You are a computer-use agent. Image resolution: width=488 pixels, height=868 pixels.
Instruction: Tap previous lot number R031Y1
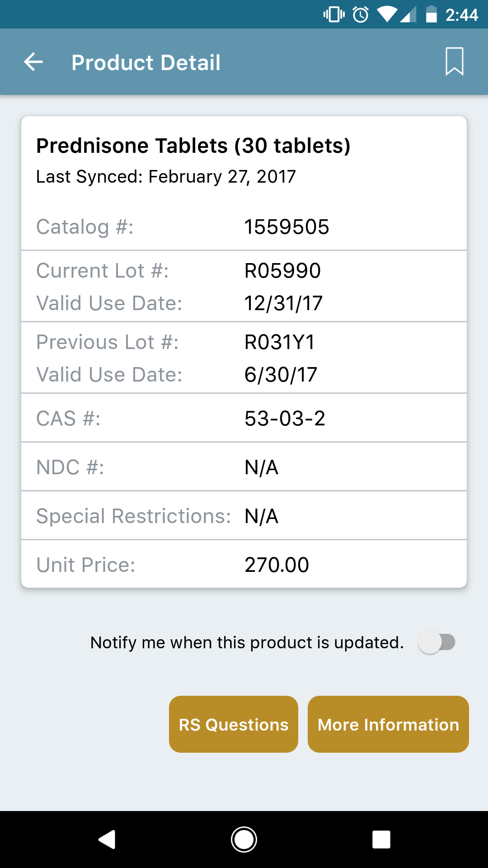click(x=279, y=342)
